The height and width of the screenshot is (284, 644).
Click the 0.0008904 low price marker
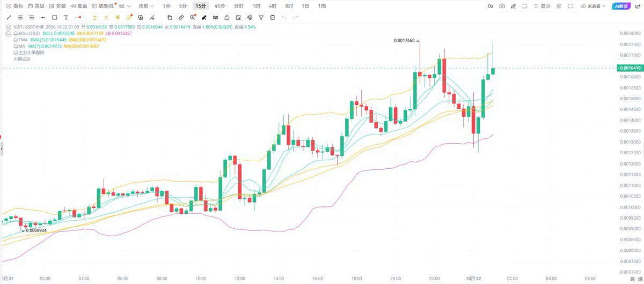click(x=36, y=230)
